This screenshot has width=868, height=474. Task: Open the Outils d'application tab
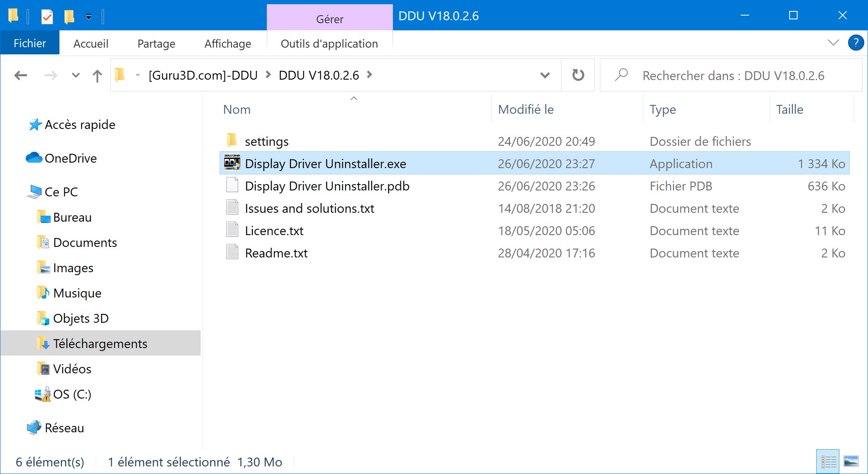329,43
